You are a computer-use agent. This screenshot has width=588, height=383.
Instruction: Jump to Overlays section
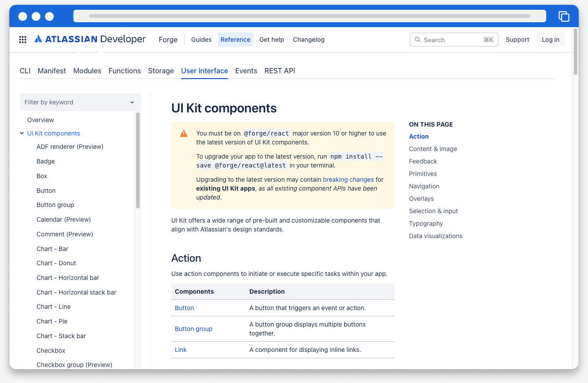pyautogui.click(x=422, y=199)
